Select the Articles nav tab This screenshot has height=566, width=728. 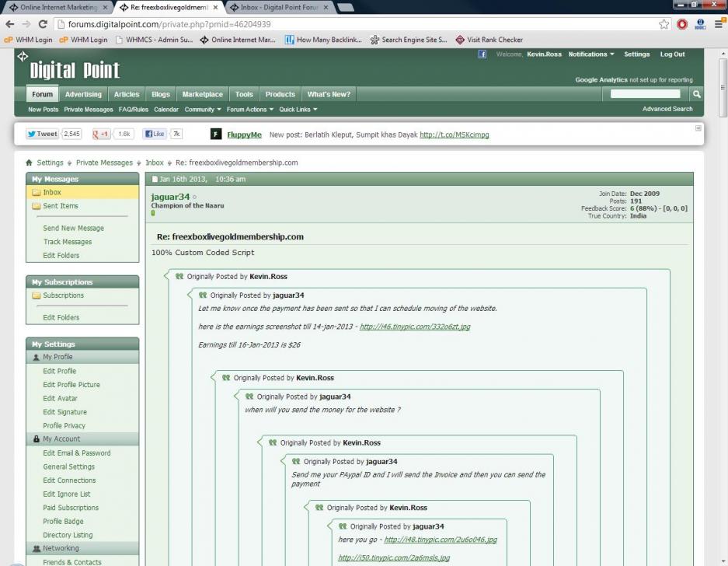click(x=127, y=94)
